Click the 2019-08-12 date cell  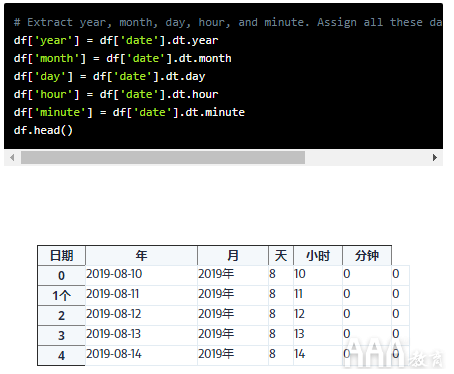(x=141, y=315)
